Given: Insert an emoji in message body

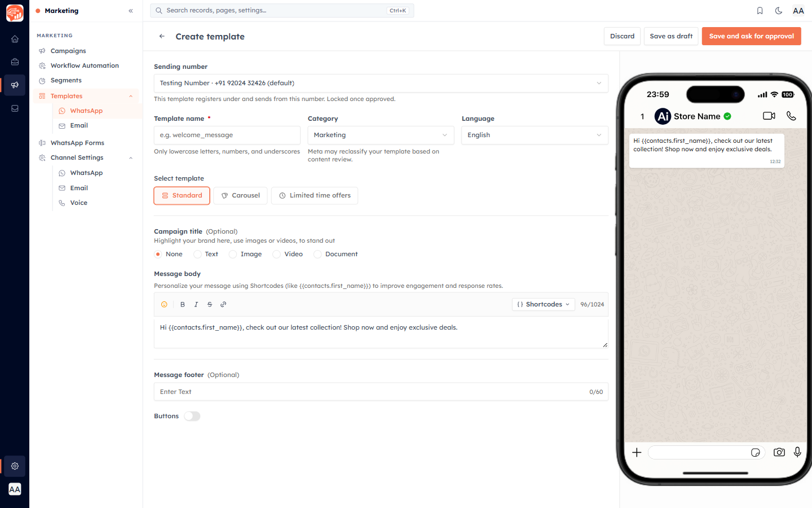Looking at the screenshot, I should click(164, 304).
